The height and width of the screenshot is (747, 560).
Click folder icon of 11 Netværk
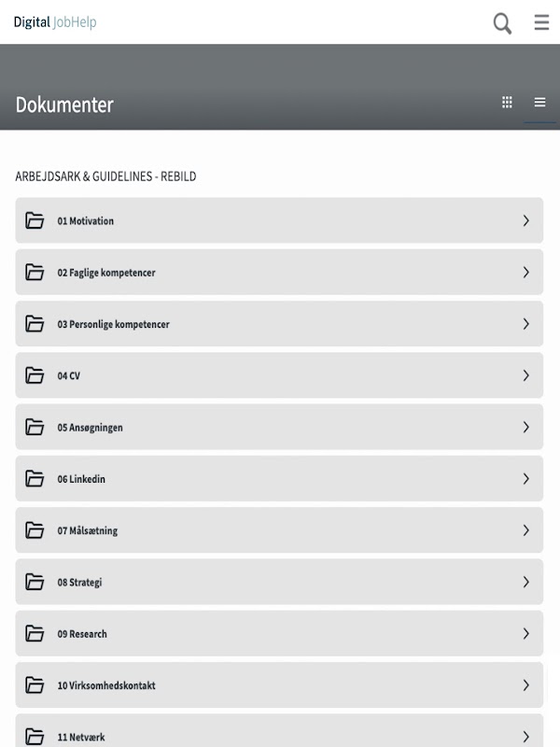point(35,737)
